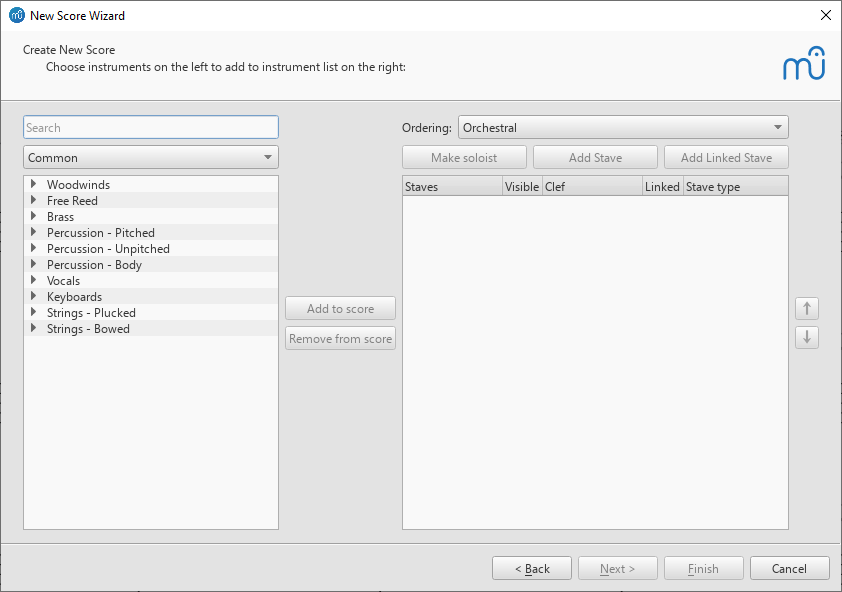
Task: Click the MuseScore logo
Action: [805, 63]
